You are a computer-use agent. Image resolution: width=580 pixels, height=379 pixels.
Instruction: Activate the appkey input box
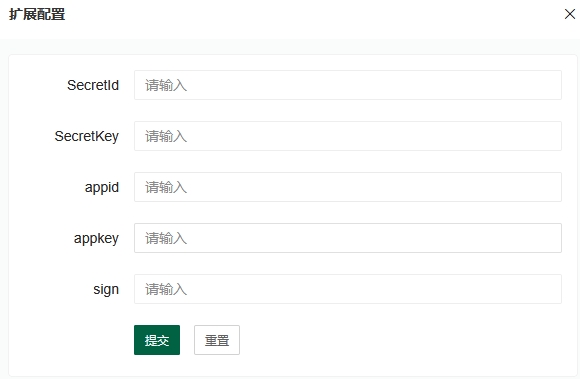point(348,238)
